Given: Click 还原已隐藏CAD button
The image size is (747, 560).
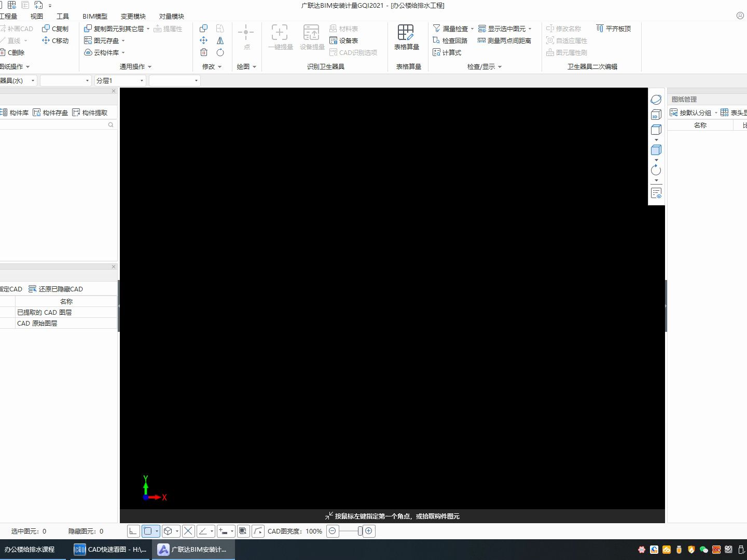Looking at the screenshot, I should (56, 289).
